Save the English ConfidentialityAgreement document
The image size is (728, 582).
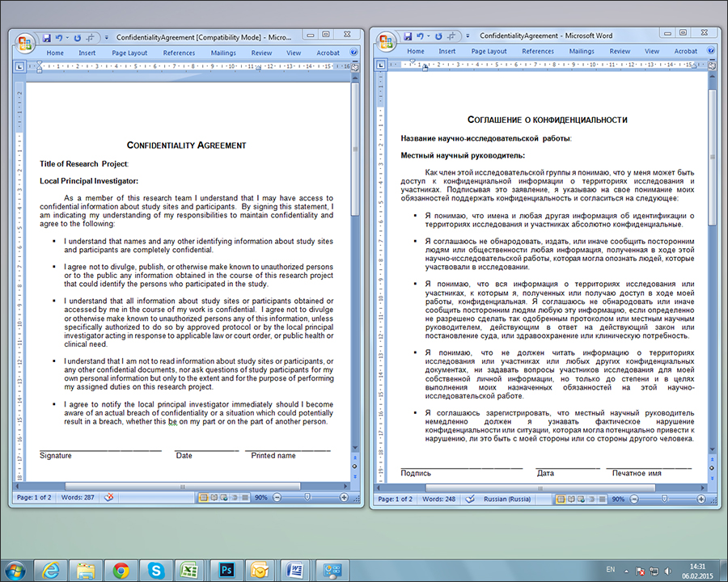[x=46, y=38]
